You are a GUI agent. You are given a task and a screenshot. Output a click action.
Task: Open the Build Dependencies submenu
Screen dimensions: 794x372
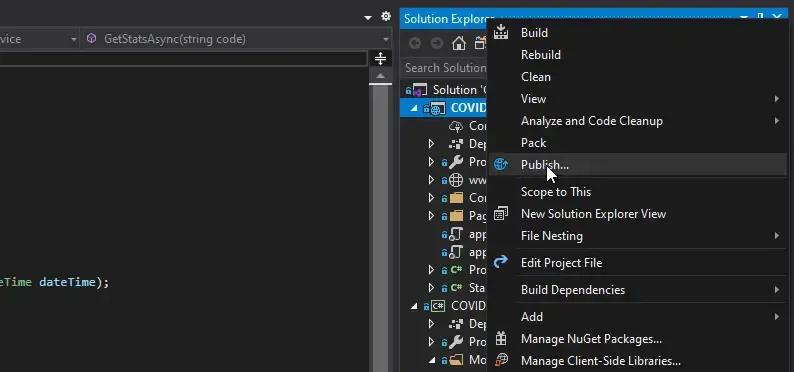(638, 290)
